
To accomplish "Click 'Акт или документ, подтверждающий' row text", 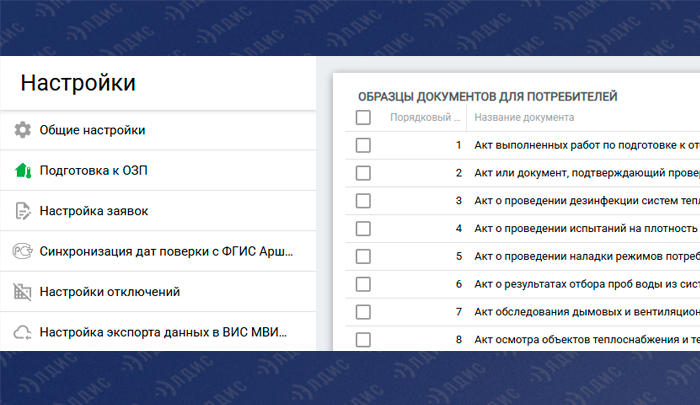I will pos(587,173).
